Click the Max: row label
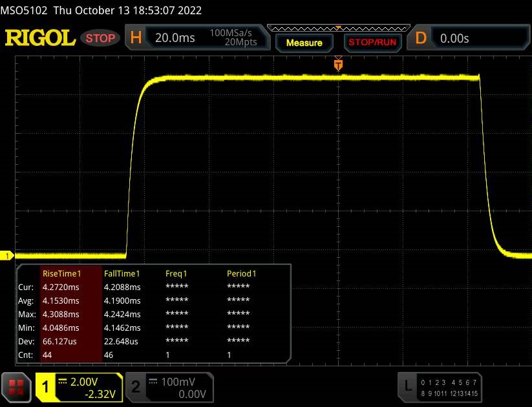This screenshot has height=407, width=532. point(27,315)
